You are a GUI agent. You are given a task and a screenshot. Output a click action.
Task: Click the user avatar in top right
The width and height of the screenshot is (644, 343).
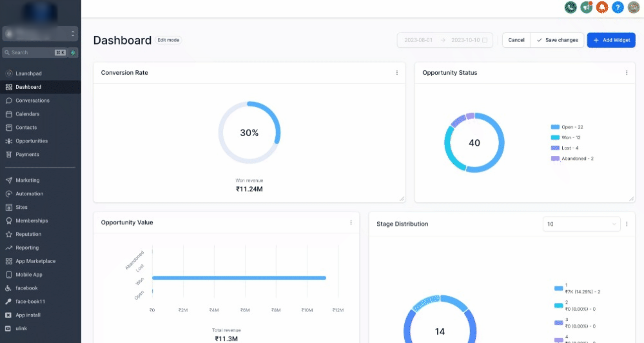633,7
